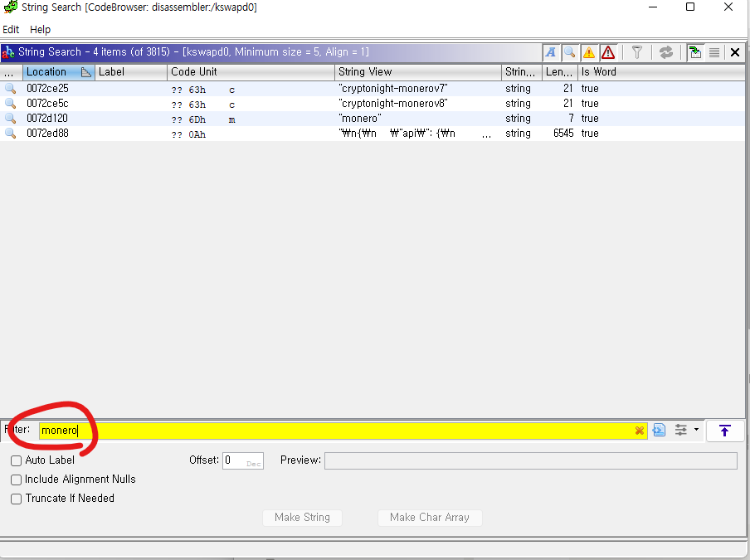Sort by the String View column header

click(x=418, y=72)
